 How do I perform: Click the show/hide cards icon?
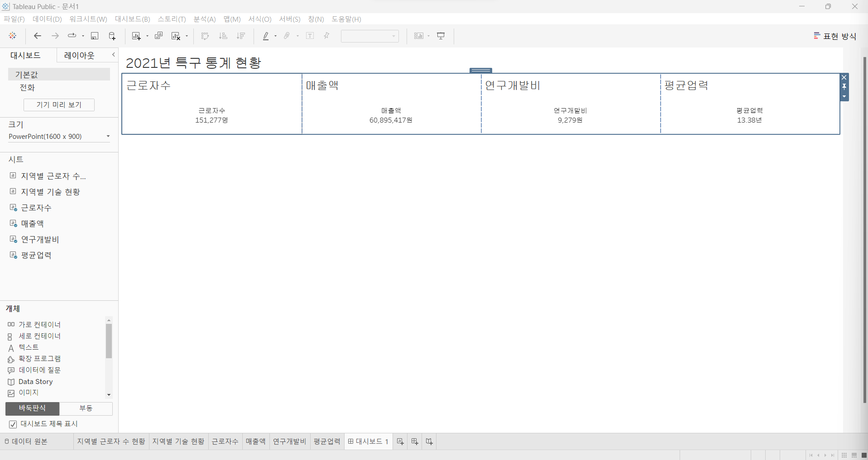419,36
